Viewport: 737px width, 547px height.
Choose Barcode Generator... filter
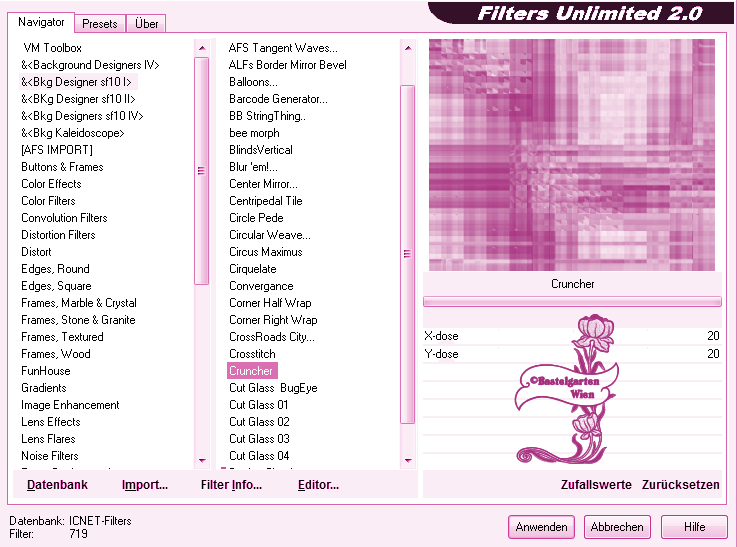pyautogui.click(x=278, y=99)
